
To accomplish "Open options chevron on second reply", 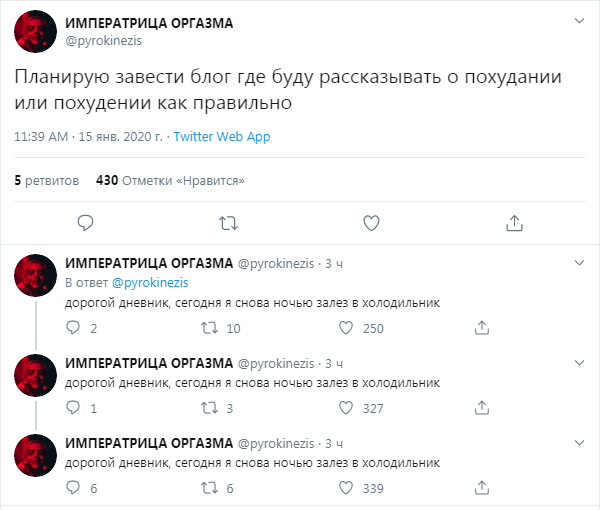I will (x=579, y=363).
